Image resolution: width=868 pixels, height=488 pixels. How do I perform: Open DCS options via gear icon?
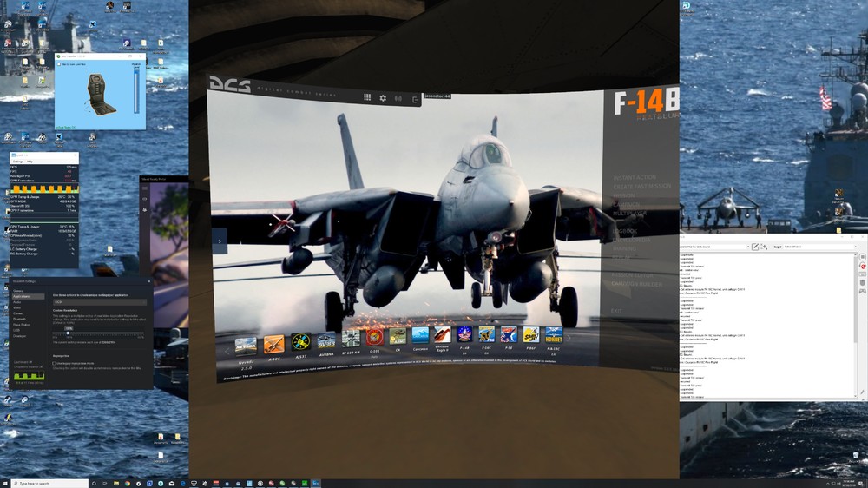pyautogui.click(x=383, y=98)
